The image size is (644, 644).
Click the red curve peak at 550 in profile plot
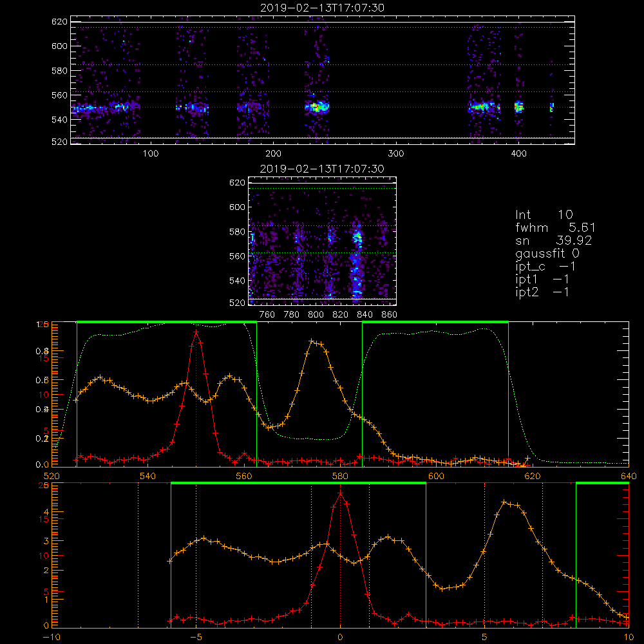[196, 332]
